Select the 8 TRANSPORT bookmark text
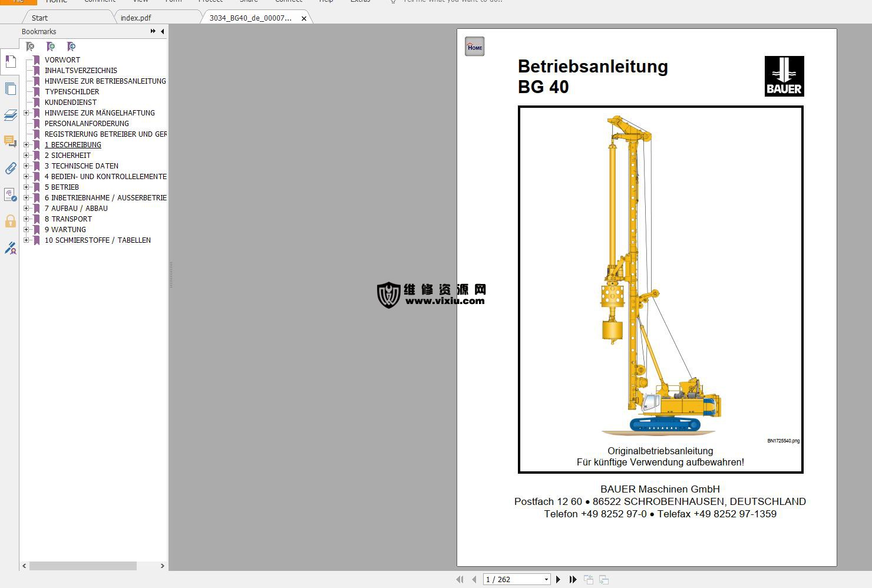The image size is (872, 588). pos(68,219)
